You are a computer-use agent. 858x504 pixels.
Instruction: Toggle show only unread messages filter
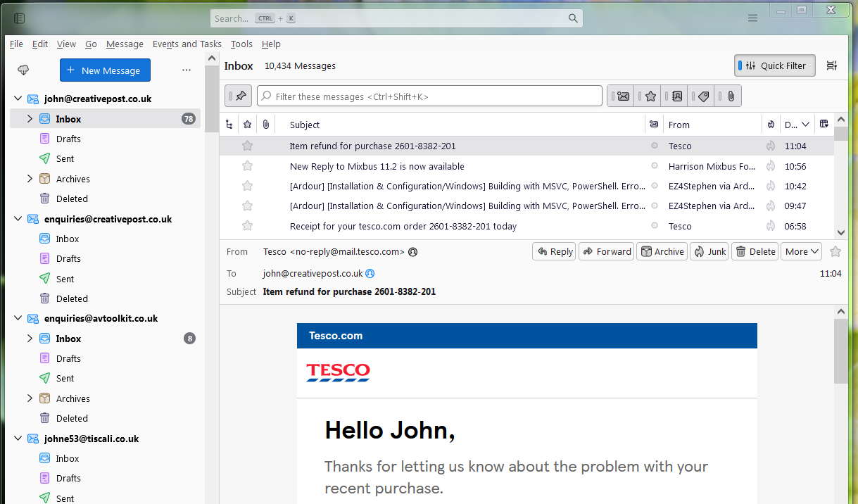pos(623,96)
